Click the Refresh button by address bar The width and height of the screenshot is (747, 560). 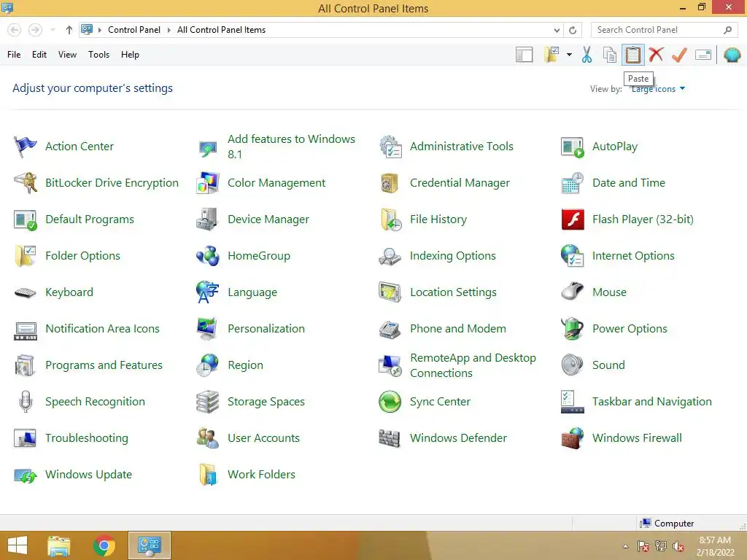[573, 30]
